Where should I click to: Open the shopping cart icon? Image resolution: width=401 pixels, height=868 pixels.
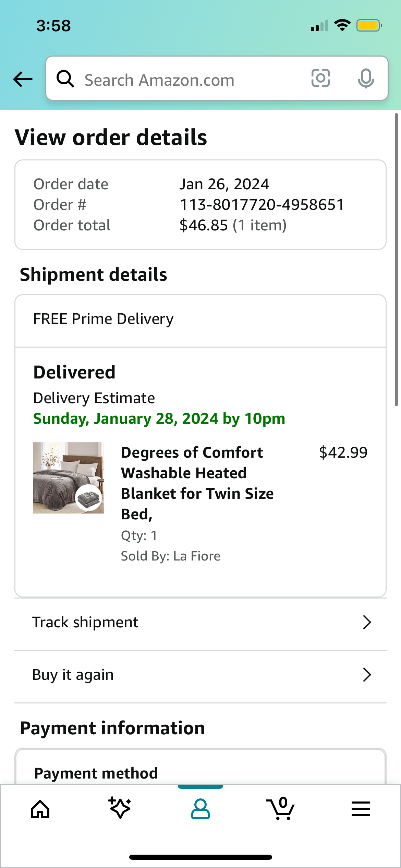point(280,808)
